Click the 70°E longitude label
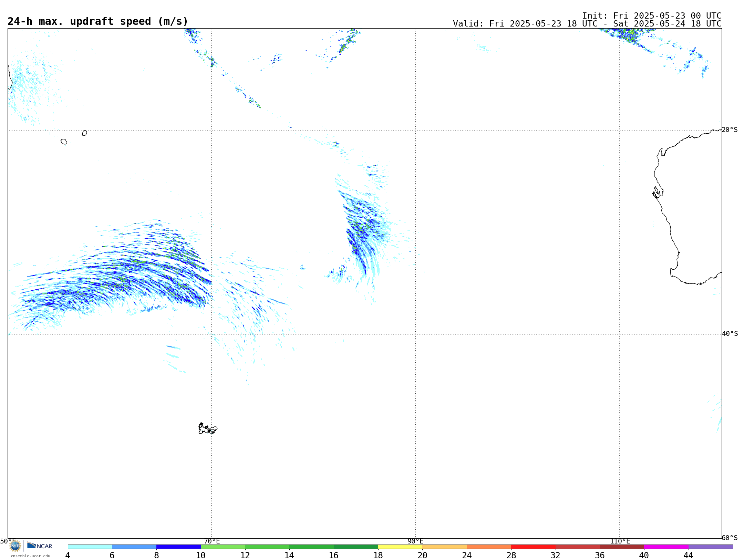The image size is (744, 560). tap(212, 541)
